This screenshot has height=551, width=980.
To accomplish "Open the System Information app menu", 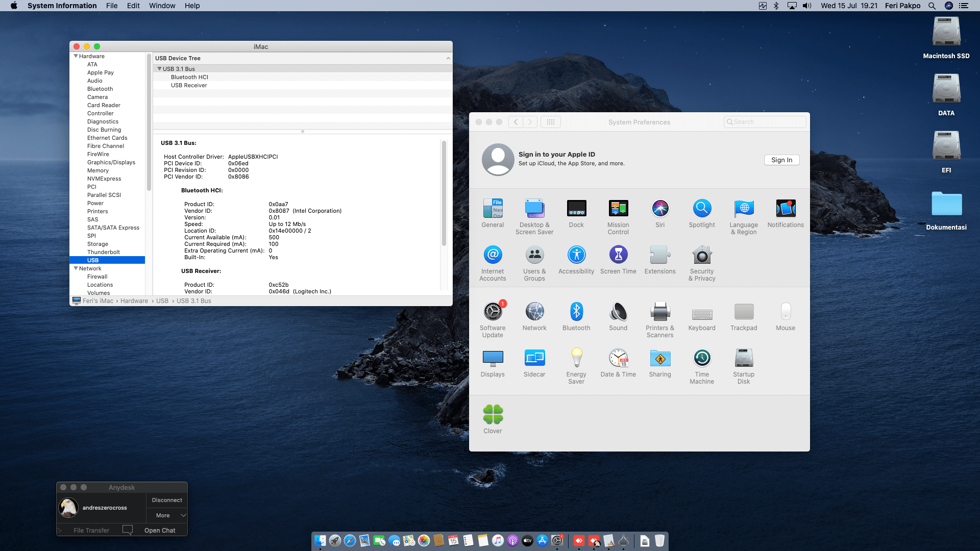I will point(62,6).
